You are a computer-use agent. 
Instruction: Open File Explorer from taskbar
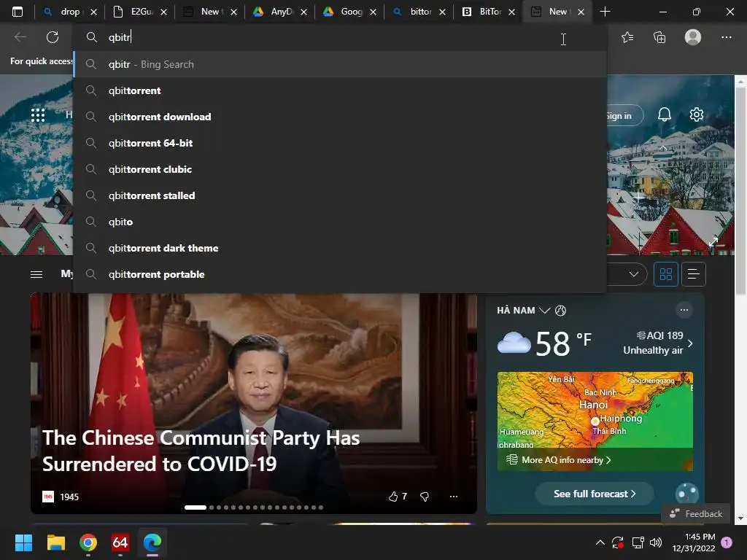(x=55, y=542)
